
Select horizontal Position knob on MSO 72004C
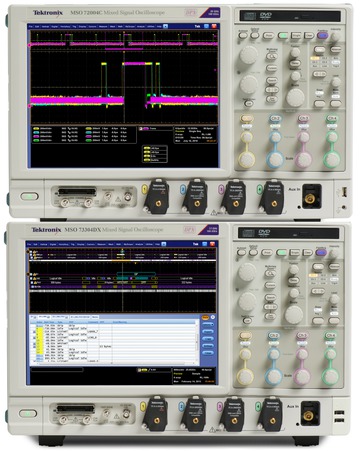295,52
